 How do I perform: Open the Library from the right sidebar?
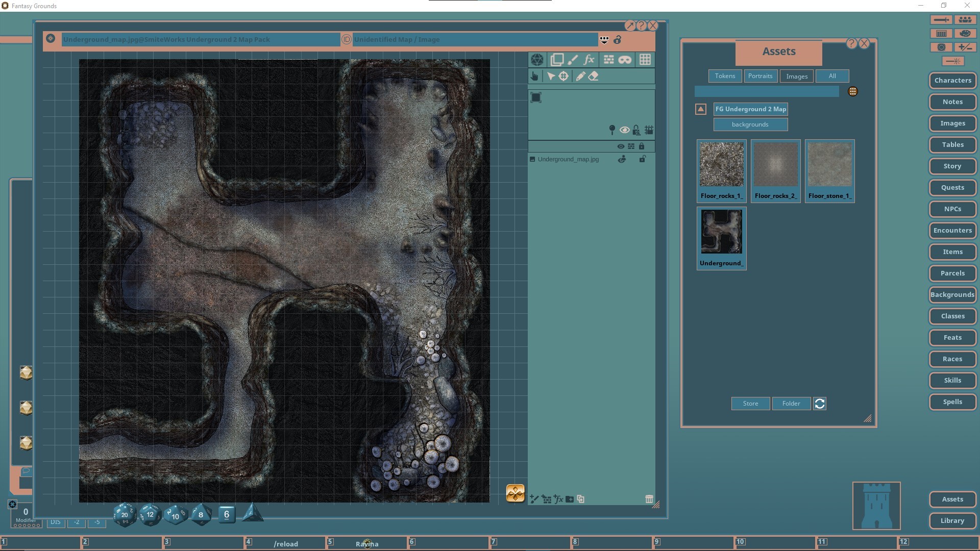[x=952, y=520]
